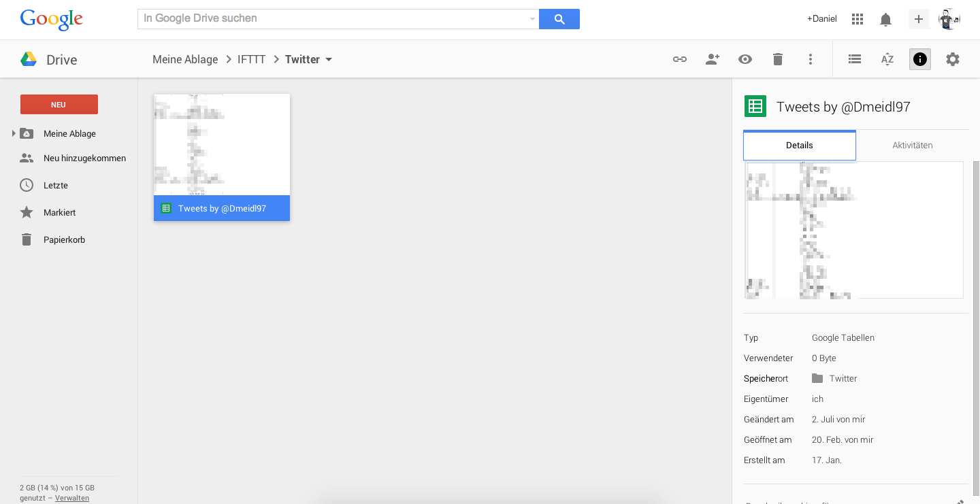The image size is (980, 504).
Task: Toggle the info details panel
Action: [920, 59]
